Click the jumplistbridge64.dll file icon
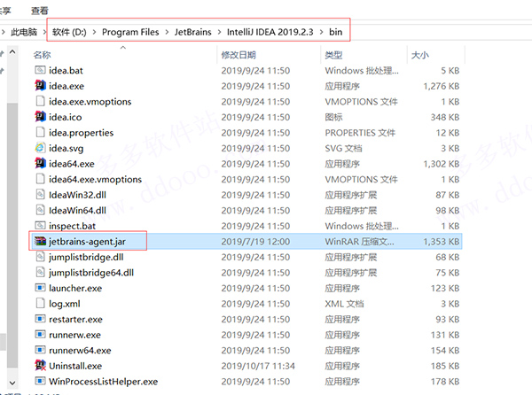 click(x=40, y=272)
